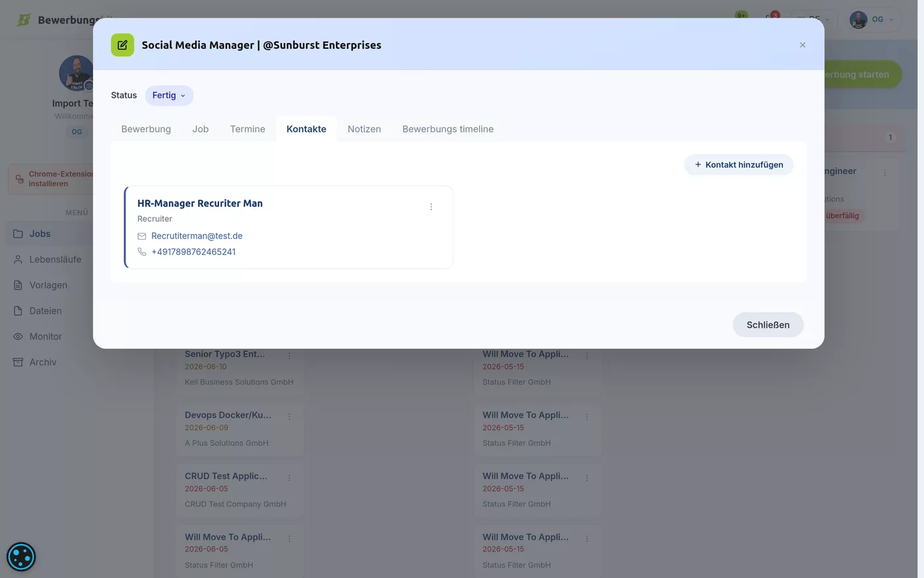Open the cookie settings icon at bottom left
Screen dimensions: 924x578
coord(21,557)
